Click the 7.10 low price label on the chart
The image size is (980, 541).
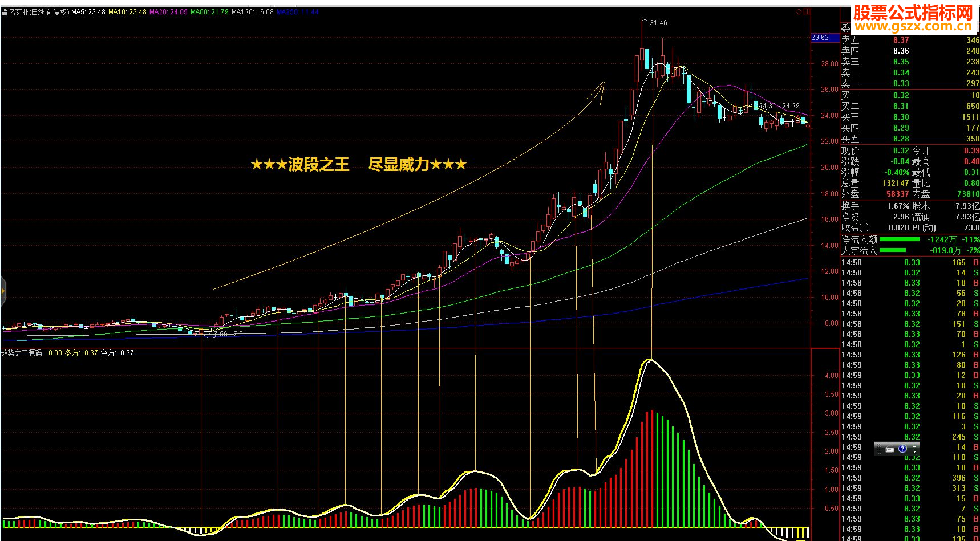(209, 336)
